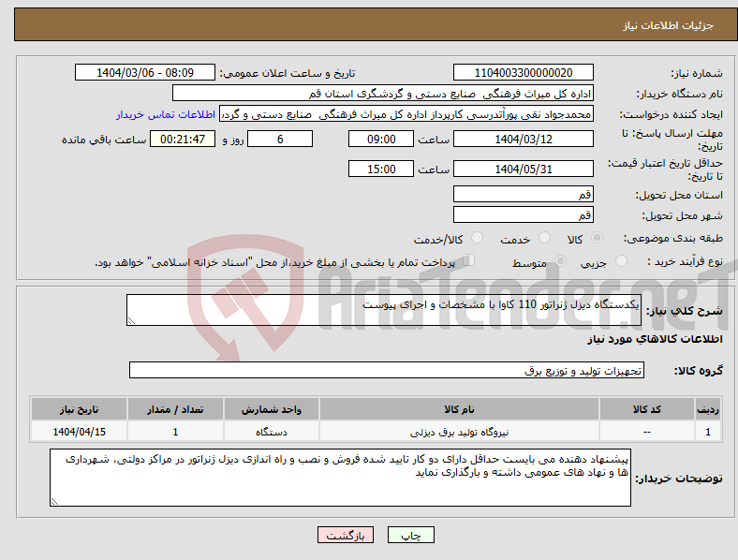Click the cell نیروگاه تولید برق دیزلی
Screen dimensions: 738x560
click(459, 432)
